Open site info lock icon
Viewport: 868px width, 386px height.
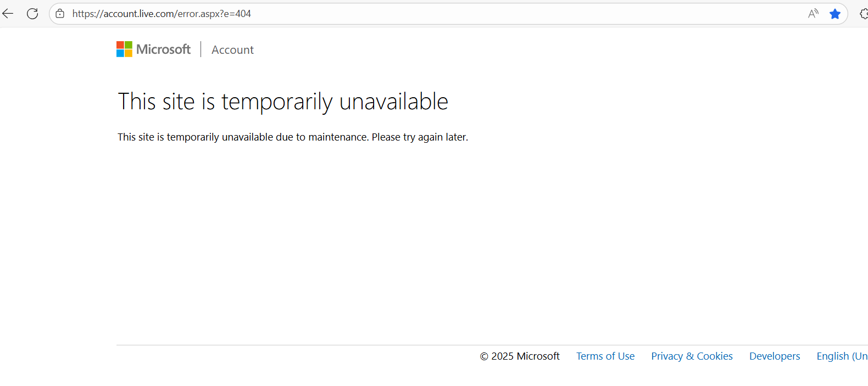coord(60,14)
